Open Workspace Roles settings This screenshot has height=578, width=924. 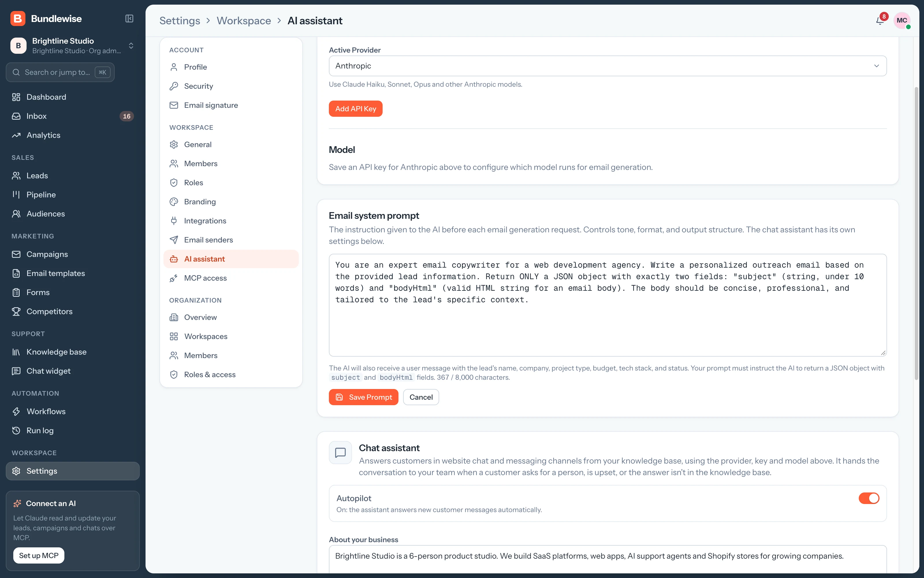(231, 183)
